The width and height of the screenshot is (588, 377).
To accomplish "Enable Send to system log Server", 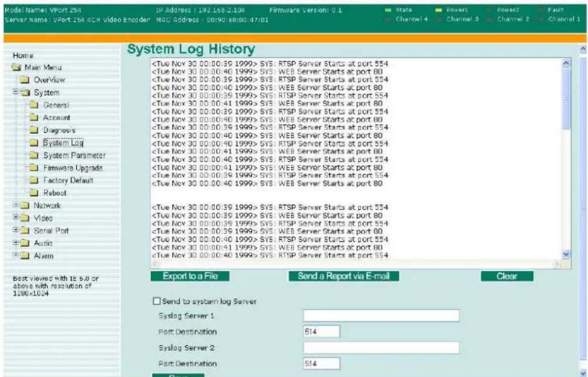I will click(157, 301).
